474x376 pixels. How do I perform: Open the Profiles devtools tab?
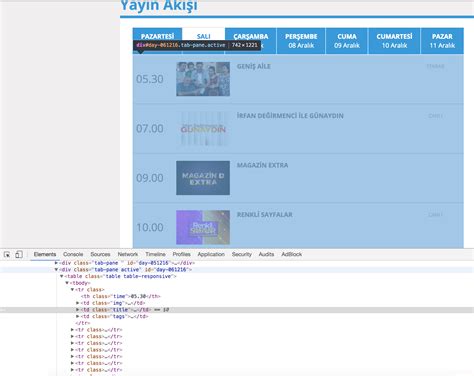pos(181,254)
